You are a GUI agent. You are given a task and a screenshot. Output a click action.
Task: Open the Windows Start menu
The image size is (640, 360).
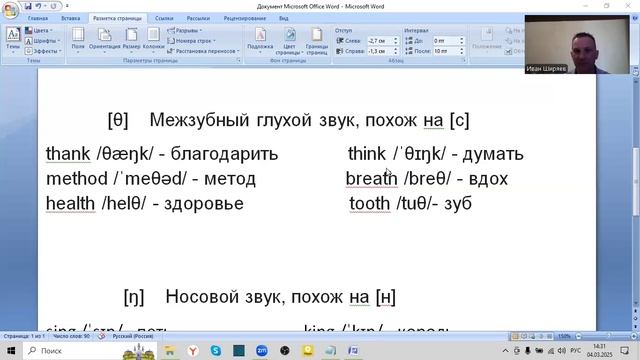tap(11, 351)
